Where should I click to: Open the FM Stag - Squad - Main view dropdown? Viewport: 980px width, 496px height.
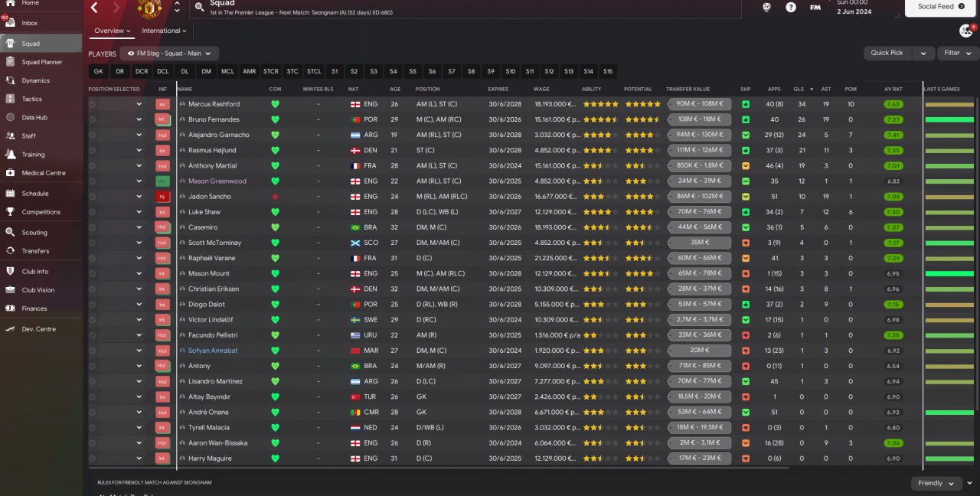[170, 54]
